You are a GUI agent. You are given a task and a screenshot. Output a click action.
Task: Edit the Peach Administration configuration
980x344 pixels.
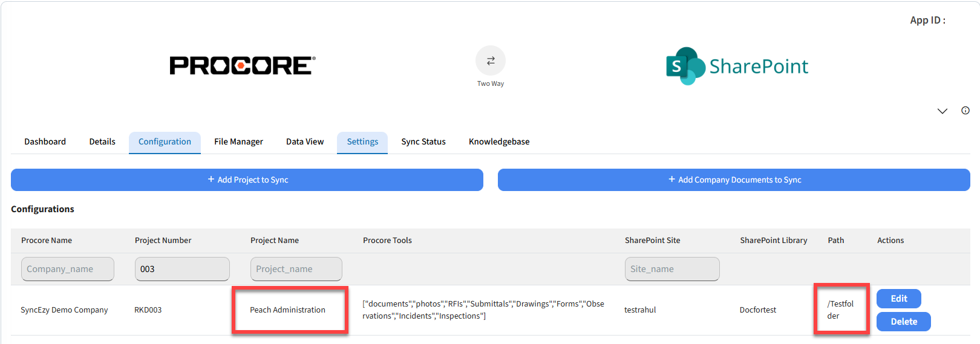898,299
